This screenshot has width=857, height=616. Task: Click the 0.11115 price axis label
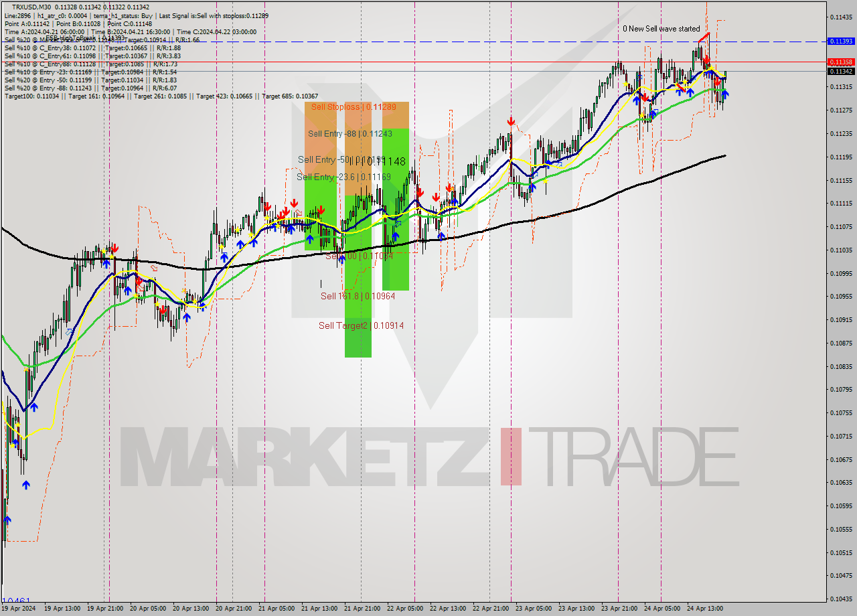tap(841, 203)
